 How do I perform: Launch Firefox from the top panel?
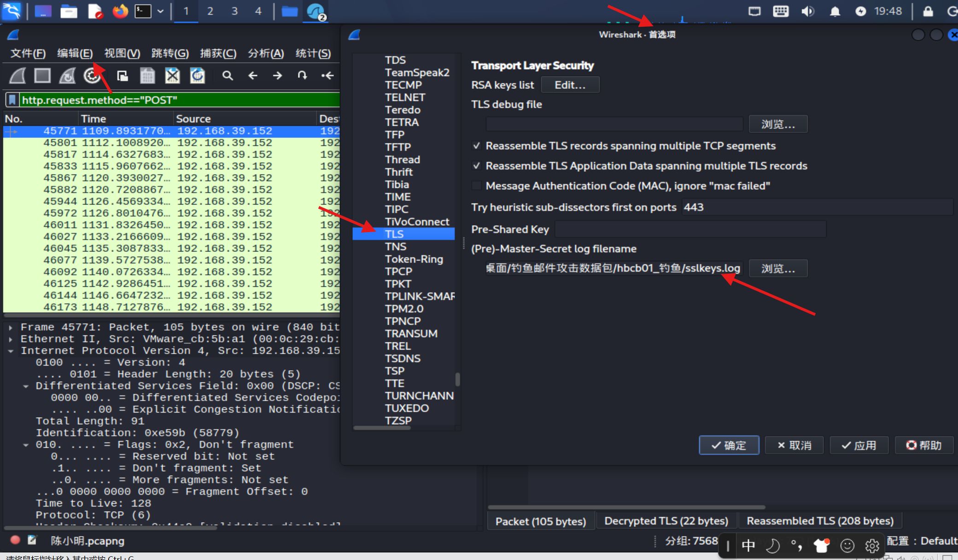120,11
